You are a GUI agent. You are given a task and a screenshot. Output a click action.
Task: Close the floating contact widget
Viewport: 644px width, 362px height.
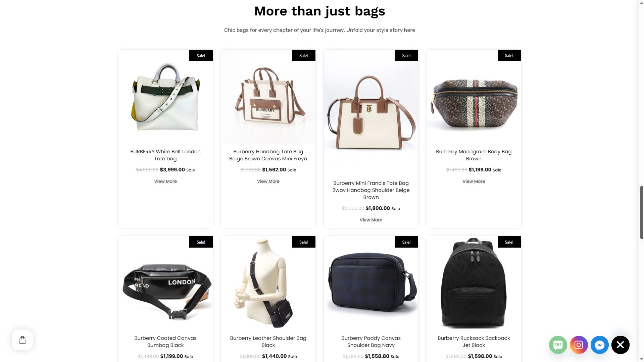(620, 345)
